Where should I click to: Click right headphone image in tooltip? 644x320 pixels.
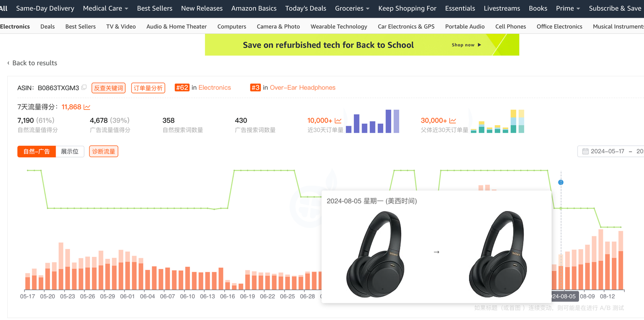498,254
